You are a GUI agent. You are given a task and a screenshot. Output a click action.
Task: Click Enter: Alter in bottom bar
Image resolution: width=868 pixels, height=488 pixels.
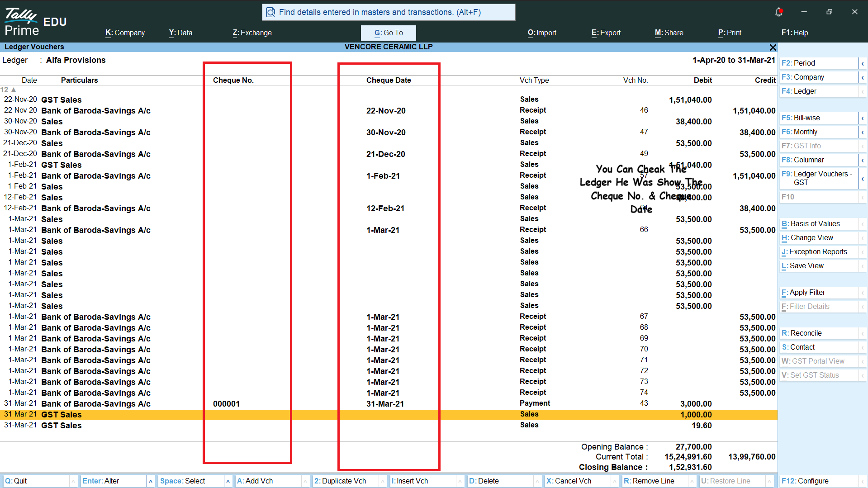[x=114, y=481]
